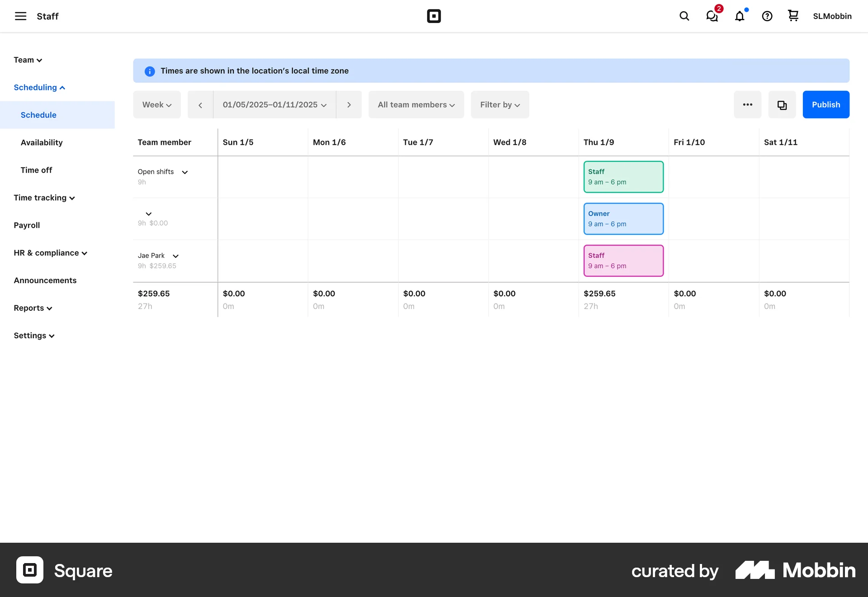
Task: Open the date range 01/05/2025–01/11/2025 dropdown
Action: [274, 104]
